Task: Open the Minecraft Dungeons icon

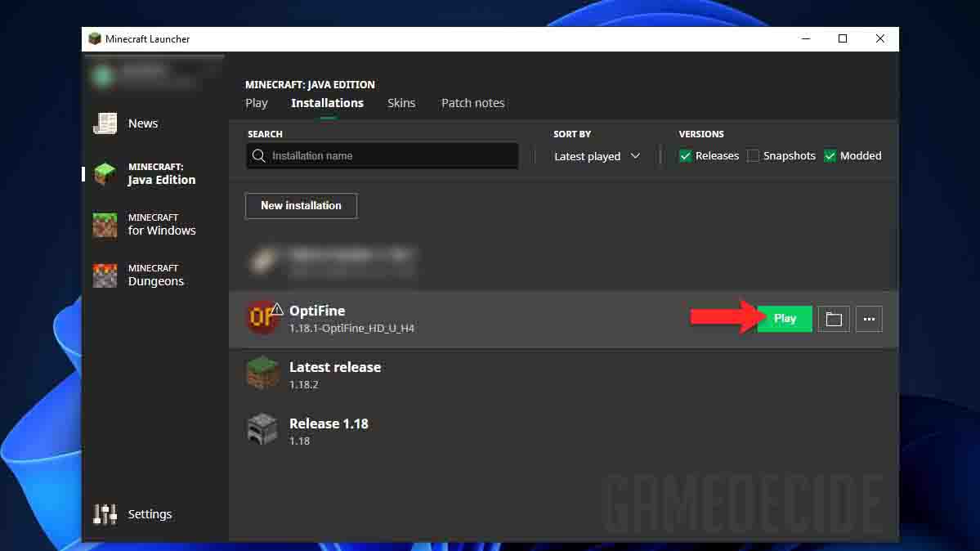Action: 105,275
